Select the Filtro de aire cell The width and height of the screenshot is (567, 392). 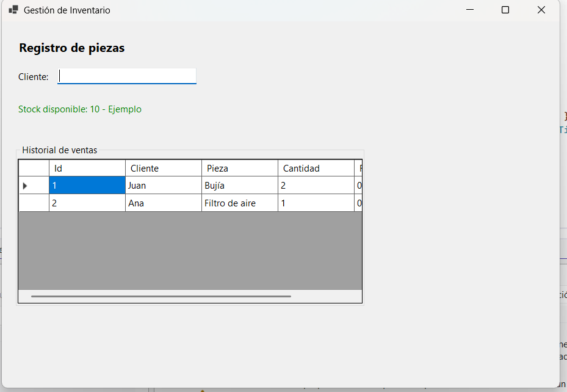pos(239,203)
